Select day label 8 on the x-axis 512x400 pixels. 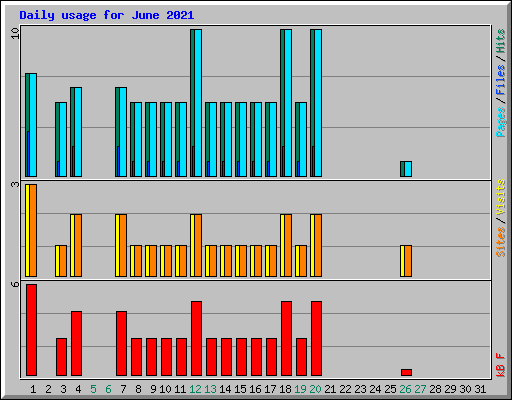point(138,389)
